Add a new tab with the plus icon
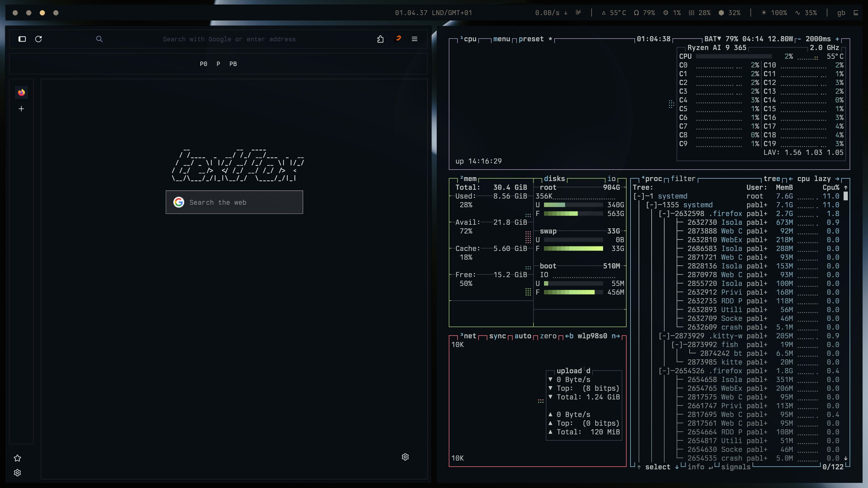Viewport: 868px width, 488px height. coord(21,109)
